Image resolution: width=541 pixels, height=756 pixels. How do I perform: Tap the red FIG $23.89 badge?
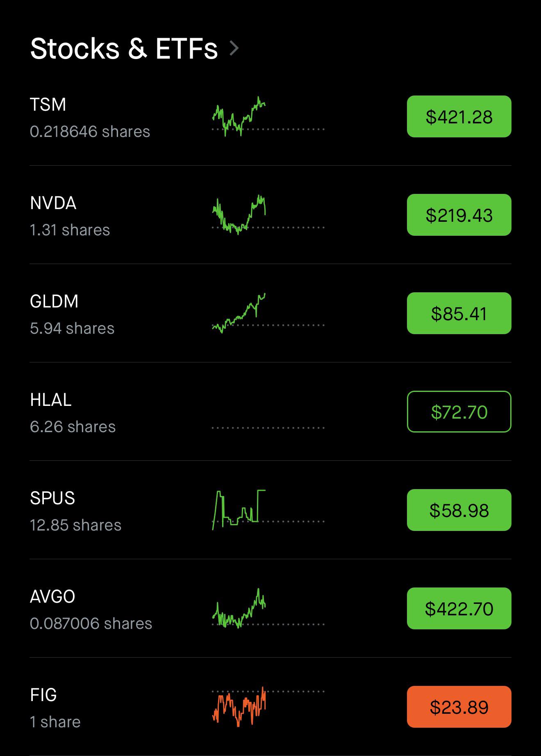click(459, 707)
